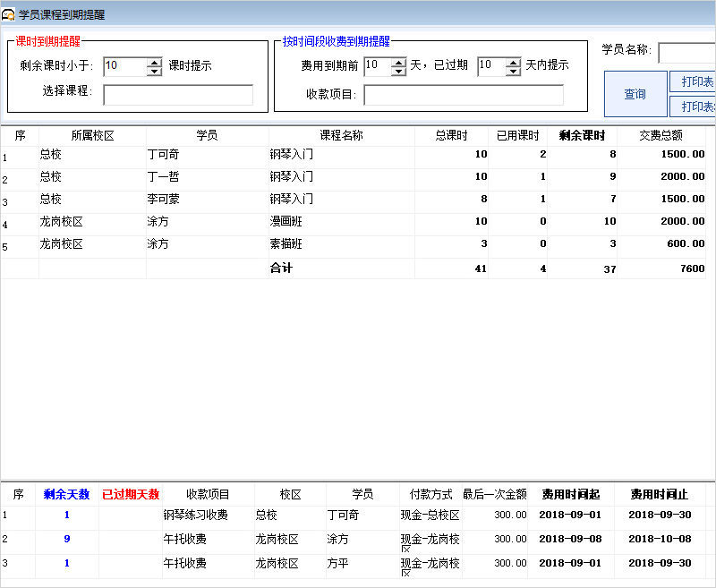Click the blue 剩余天数 column header

coord(66,494)
